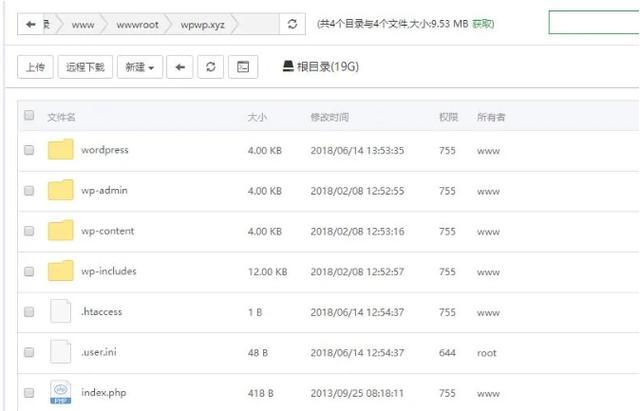Click the 远程下载 remote download button
The height and width of the screenshot is (411, 640).
pyautogui.click(x=85, y=67)
